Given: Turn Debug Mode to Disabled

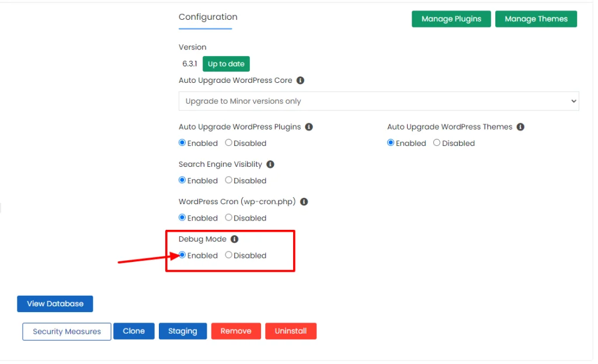Looking at the screenshot, I should [x=228, y=255].
